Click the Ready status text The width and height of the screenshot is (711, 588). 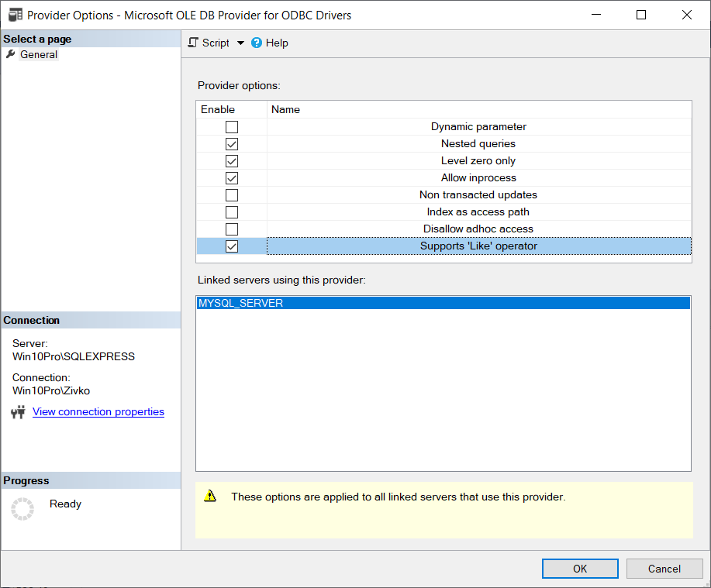65,504
